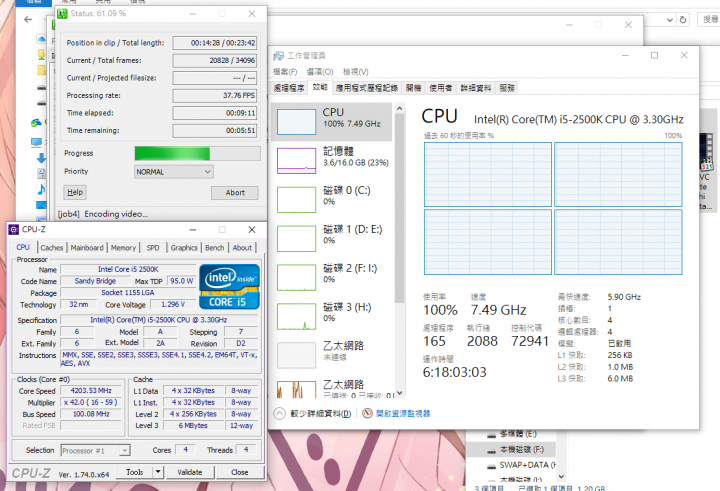
Task: Select the 記憶體 3.6/16.0 GB performance item
Action: pos(332,160)
